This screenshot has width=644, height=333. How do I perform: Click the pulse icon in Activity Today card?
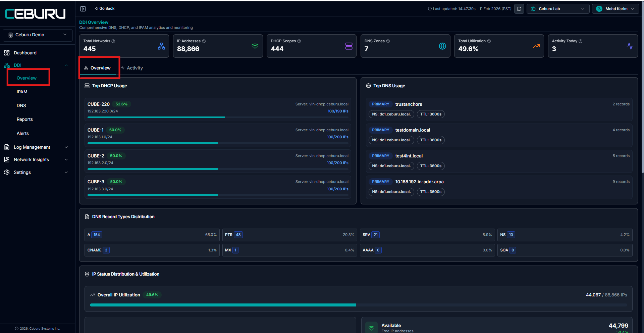[630, 46]
